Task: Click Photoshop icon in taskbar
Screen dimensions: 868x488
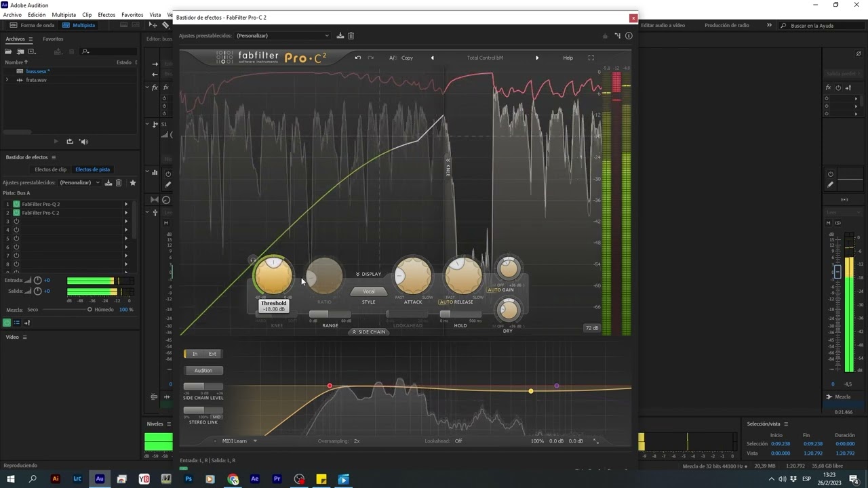Action: click(189, 479)
